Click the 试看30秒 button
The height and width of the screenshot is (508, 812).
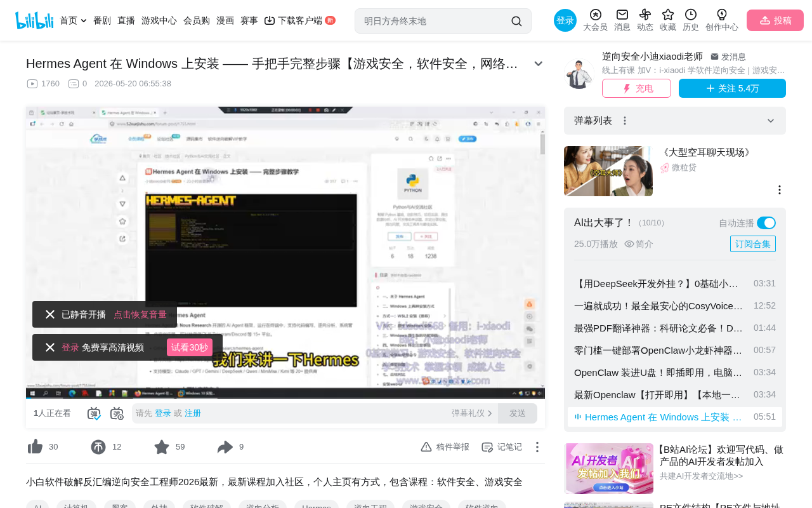coord(190,347)
